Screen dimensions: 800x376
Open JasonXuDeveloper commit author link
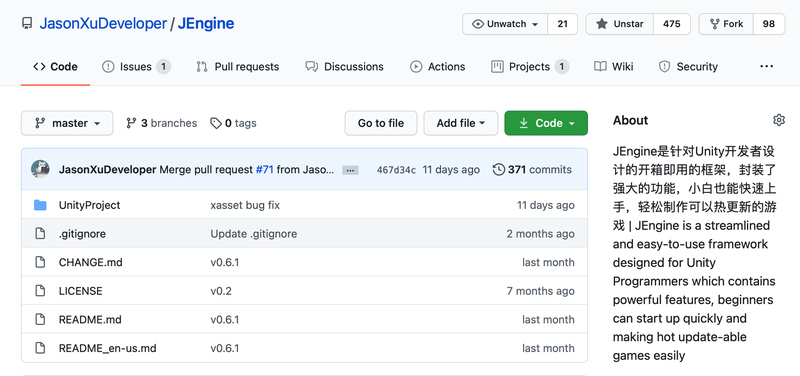click(108, 169)
